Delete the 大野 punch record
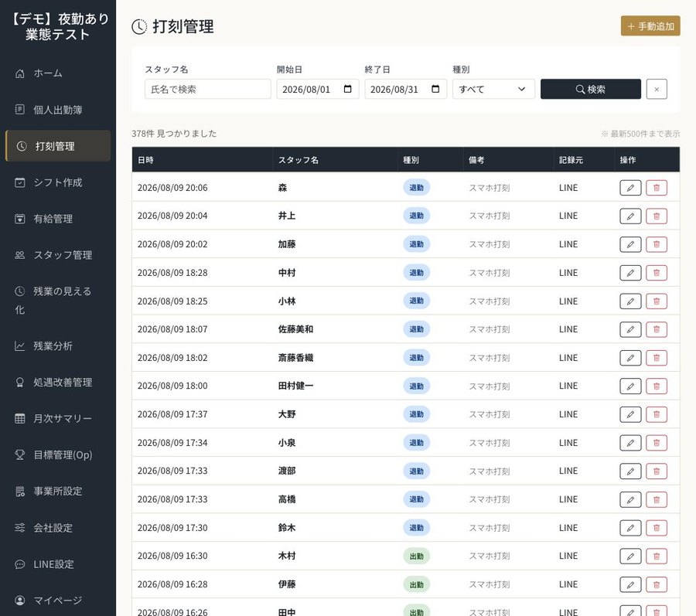This screenshot has width=696, height=616. pos(656,414)
